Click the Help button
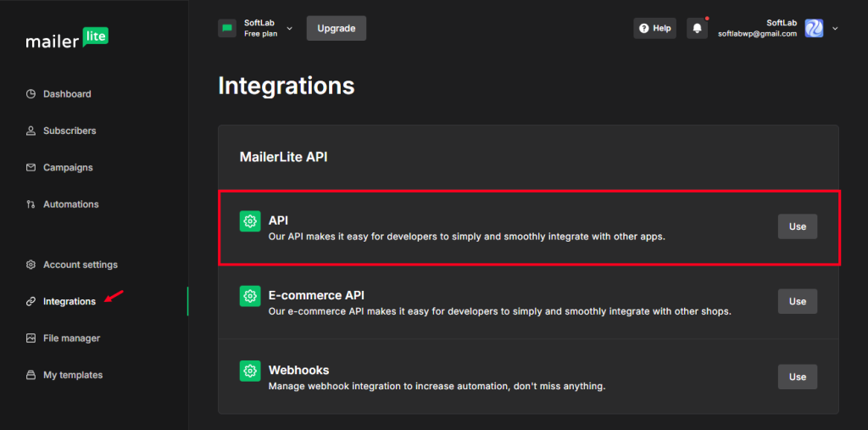This screenshot has height=430, width=868. (655, 28)
